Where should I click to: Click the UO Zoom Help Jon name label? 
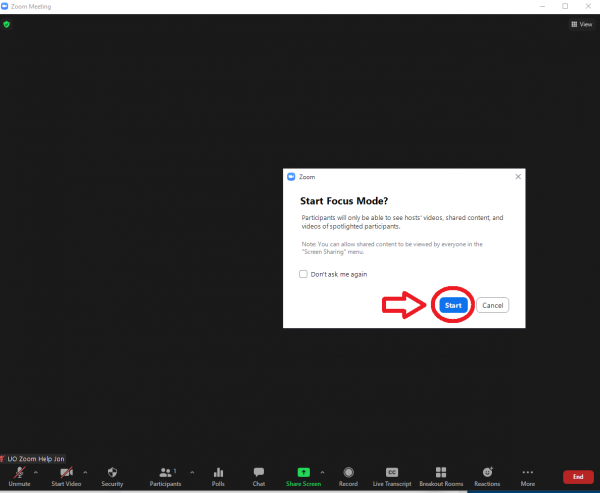click(x=36, y=459)
